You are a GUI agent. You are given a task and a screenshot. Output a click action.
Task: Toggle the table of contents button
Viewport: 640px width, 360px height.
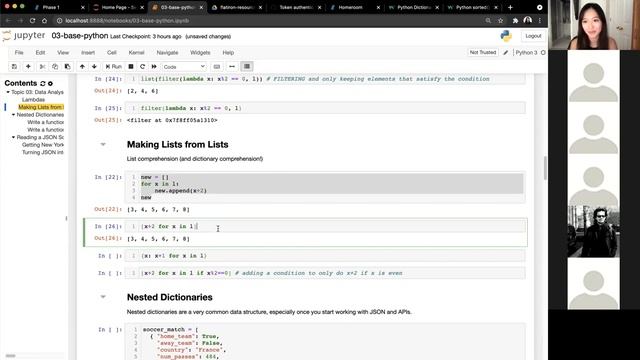(x=247, y=67)
